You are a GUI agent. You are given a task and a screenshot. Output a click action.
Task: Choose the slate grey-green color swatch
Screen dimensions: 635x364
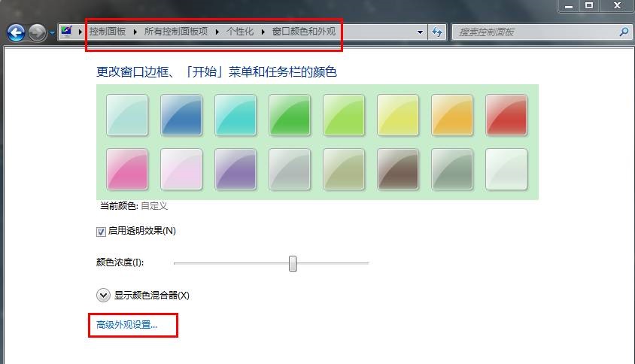[452, 169]
